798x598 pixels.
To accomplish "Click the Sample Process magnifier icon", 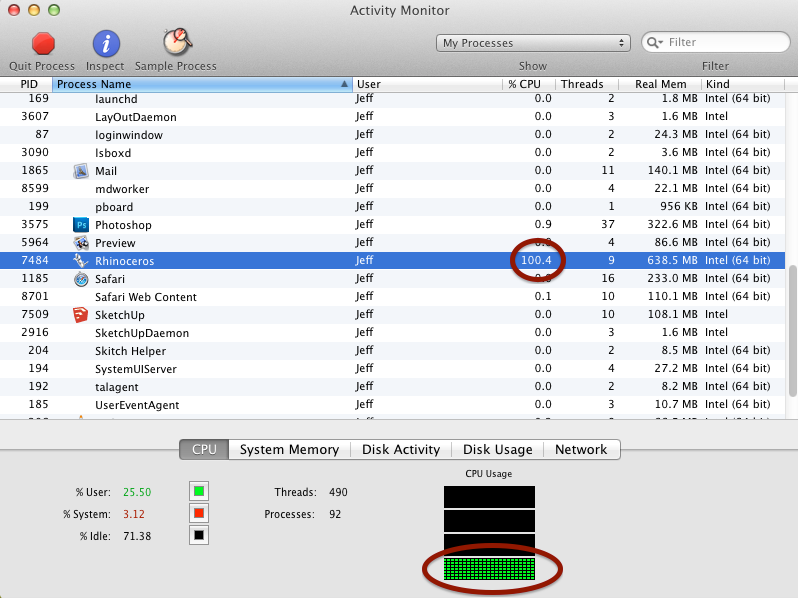I will pyautogui.click(x=177, y=42).
